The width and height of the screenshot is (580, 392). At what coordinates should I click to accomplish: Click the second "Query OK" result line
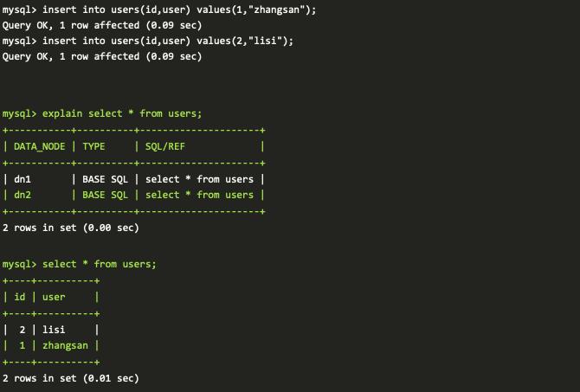(102, 56)
